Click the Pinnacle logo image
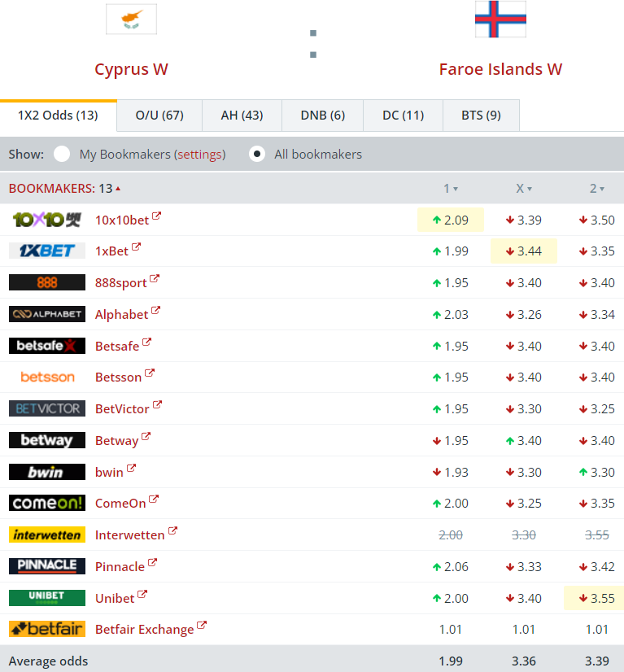This screenshot has height=672, width=624. (46, 566)
